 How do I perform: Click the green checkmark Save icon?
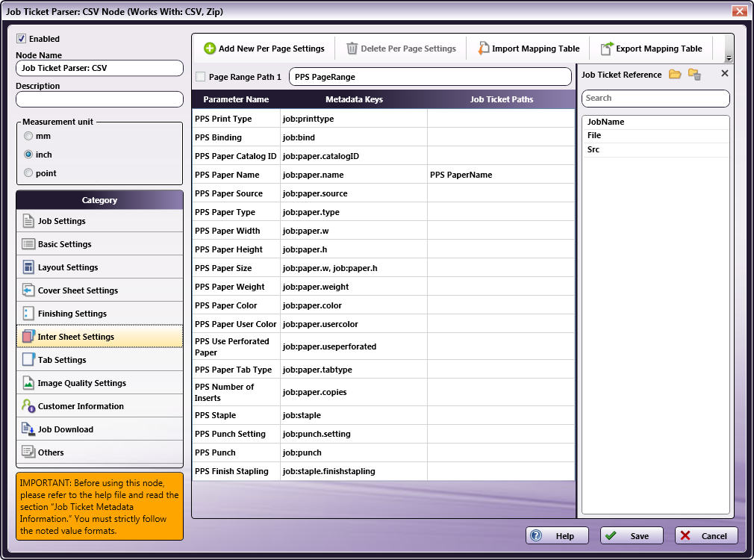tap(611, 535)
